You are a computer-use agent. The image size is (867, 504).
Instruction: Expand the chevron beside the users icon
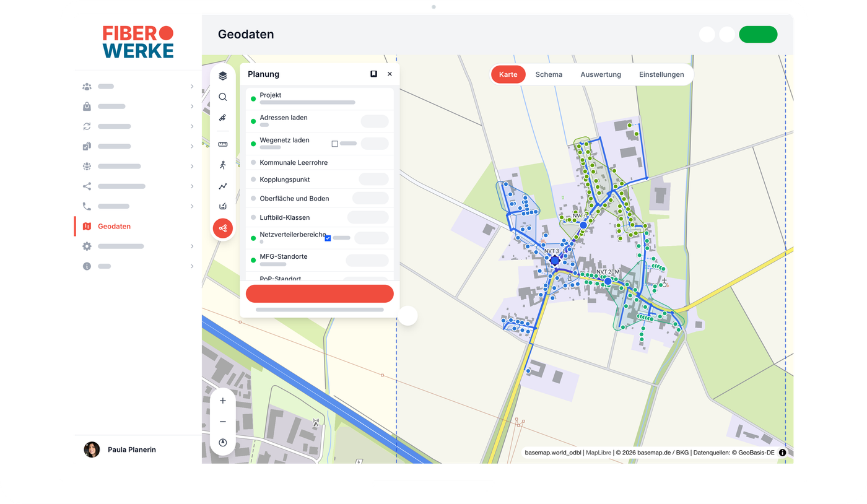tap(192, 87)
